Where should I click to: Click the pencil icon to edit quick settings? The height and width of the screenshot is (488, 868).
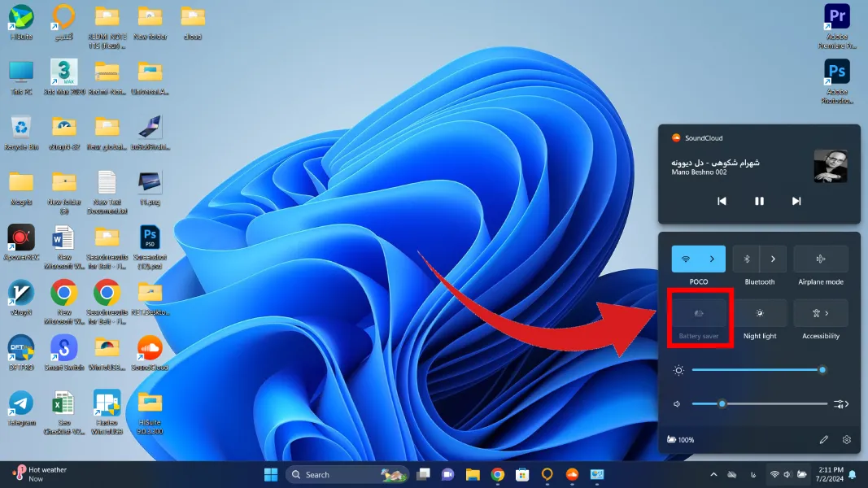(x=823, y=440)
